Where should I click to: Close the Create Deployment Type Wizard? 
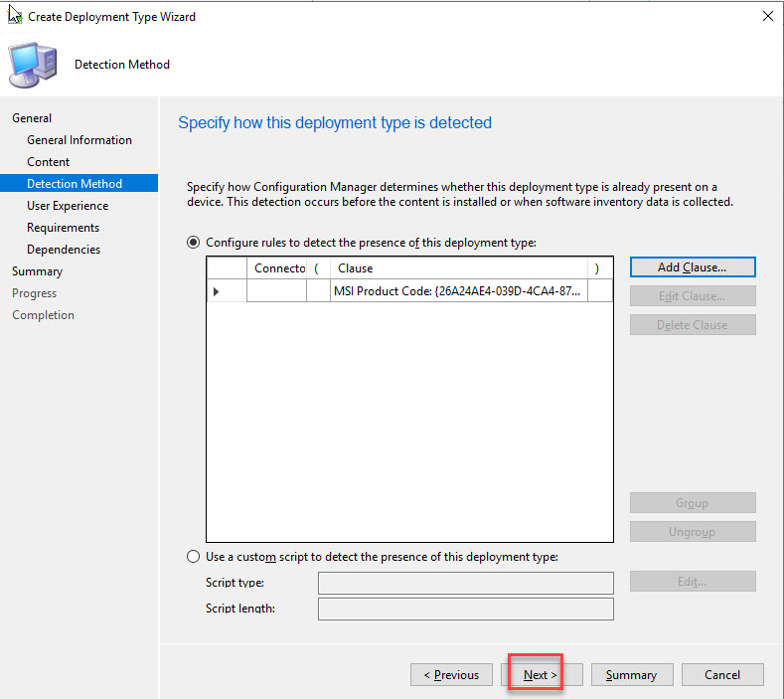tap(767, 17)
